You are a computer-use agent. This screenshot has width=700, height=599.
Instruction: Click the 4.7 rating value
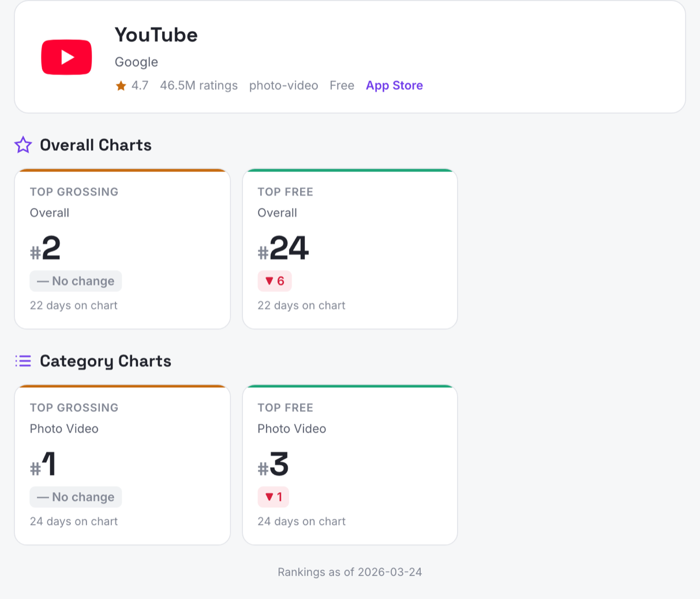tap(140, 85)
